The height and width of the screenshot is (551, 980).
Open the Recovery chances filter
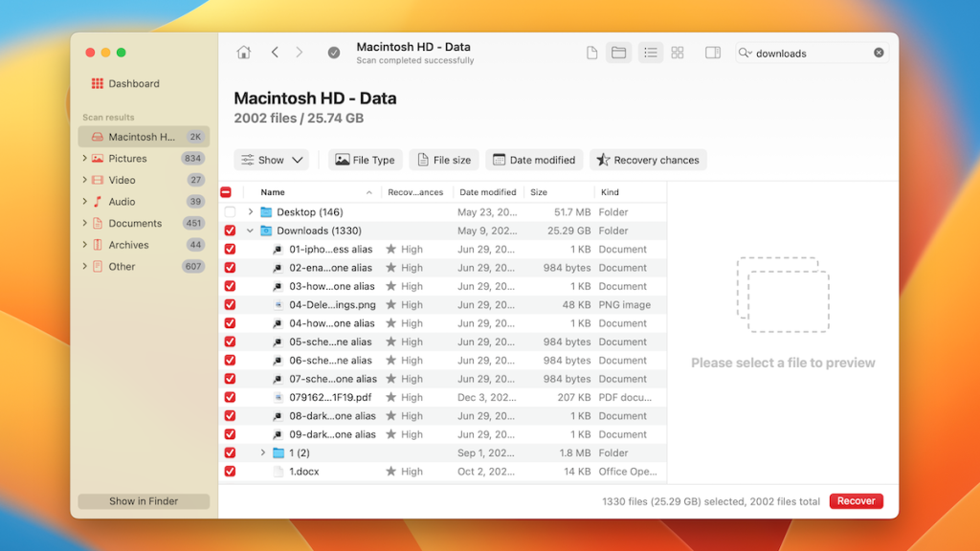(648, 159)
